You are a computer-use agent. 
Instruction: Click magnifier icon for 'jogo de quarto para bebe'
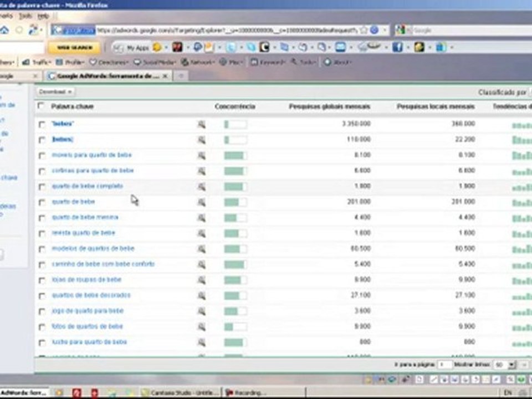click(202, 311)
